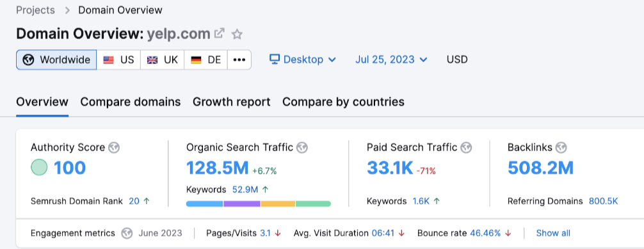Open 800.5K referring domains link
Screen dimensions: 644x249
point(603,202)
